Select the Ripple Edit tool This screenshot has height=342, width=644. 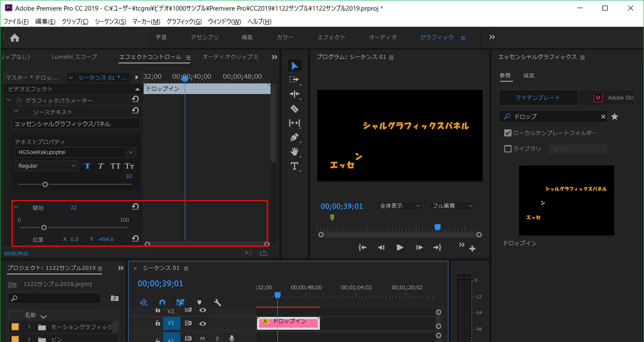(294, 94)
